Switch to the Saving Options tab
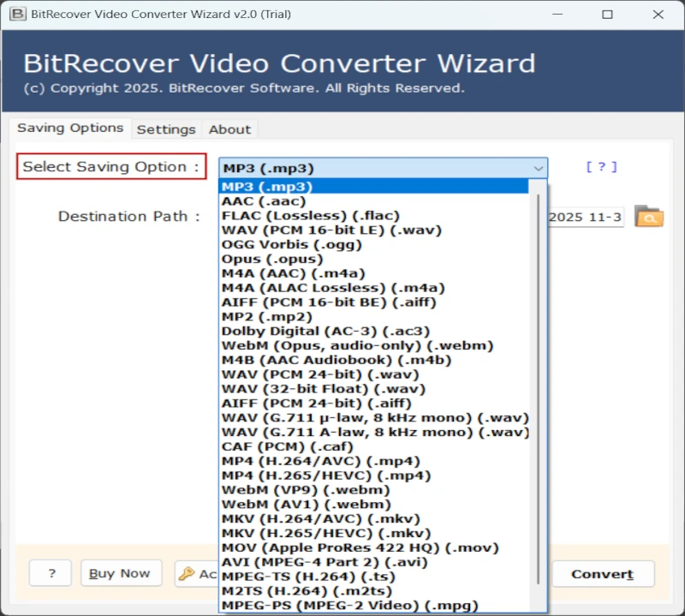 [70, 129]
